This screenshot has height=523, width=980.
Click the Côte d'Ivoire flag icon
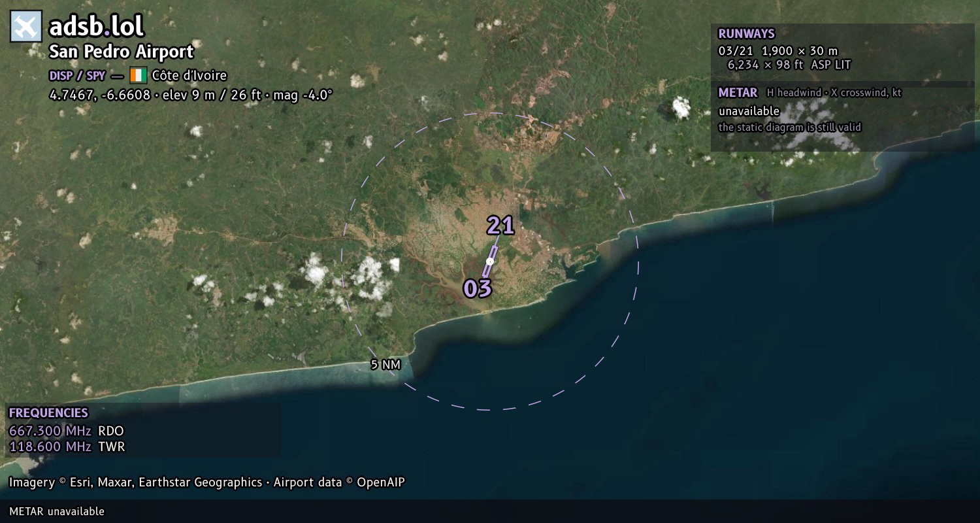click(x=138, y=75)
